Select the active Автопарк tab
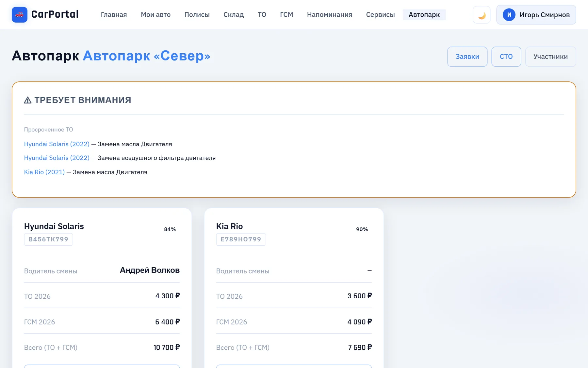 [x=424, y=15]
